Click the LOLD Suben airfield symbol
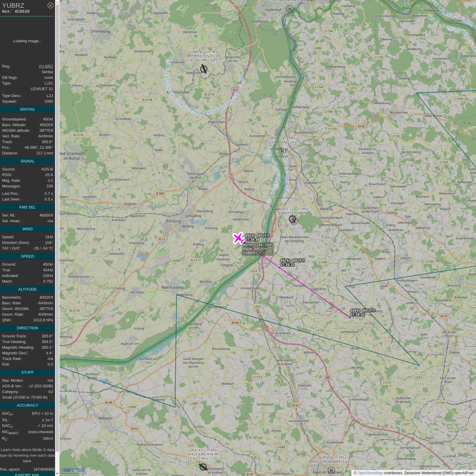Screen dimensions: 476x476 (x=293, y=220)
